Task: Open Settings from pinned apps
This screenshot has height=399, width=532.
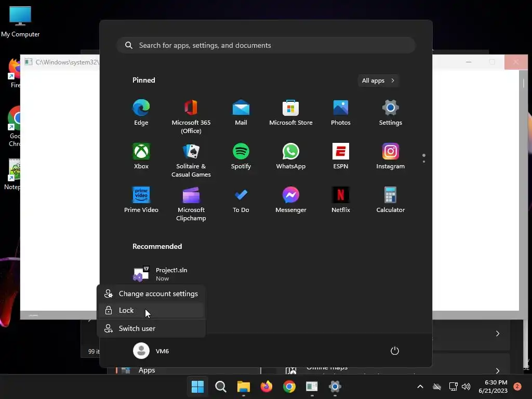Action: coord(391,113)
